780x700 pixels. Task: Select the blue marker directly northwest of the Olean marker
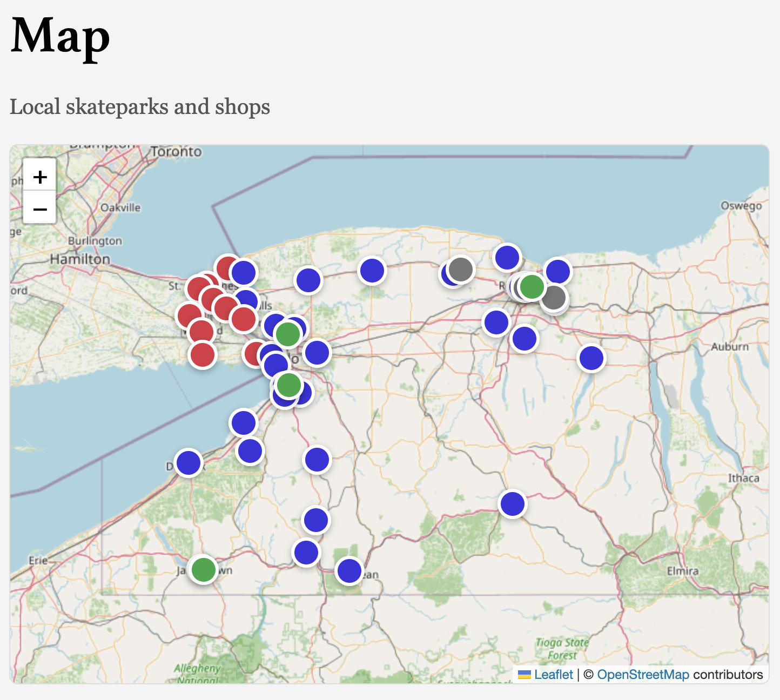pyautogui.click(x=306, y=553)
